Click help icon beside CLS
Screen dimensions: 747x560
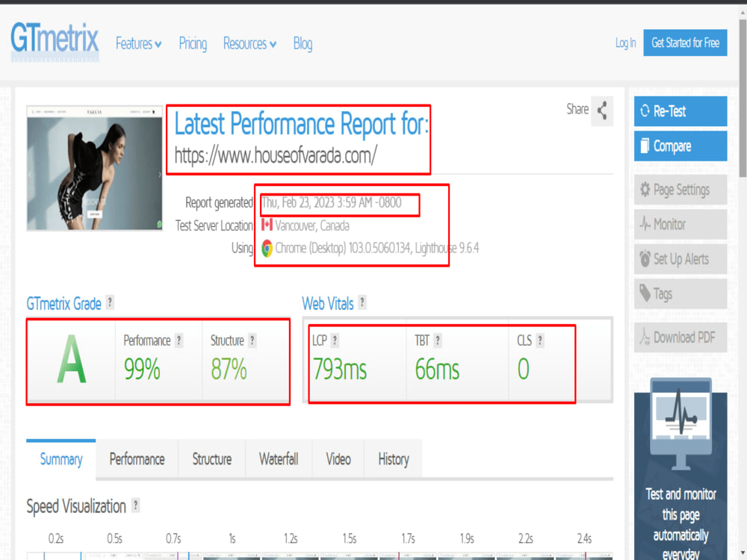pyautogui.click(x=540, y=340)
